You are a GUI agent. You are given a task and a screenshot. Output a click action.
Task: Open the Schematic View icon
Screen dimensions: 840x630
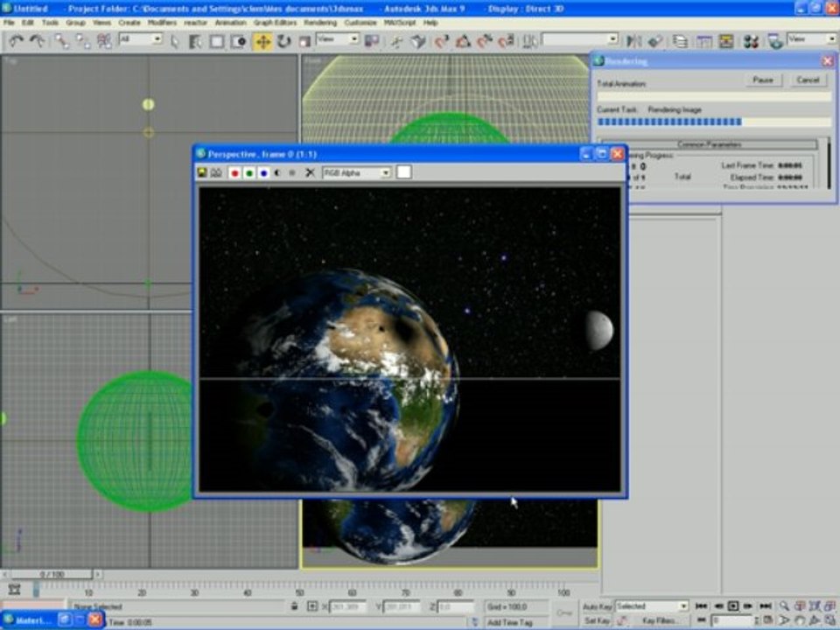point(726,41)
